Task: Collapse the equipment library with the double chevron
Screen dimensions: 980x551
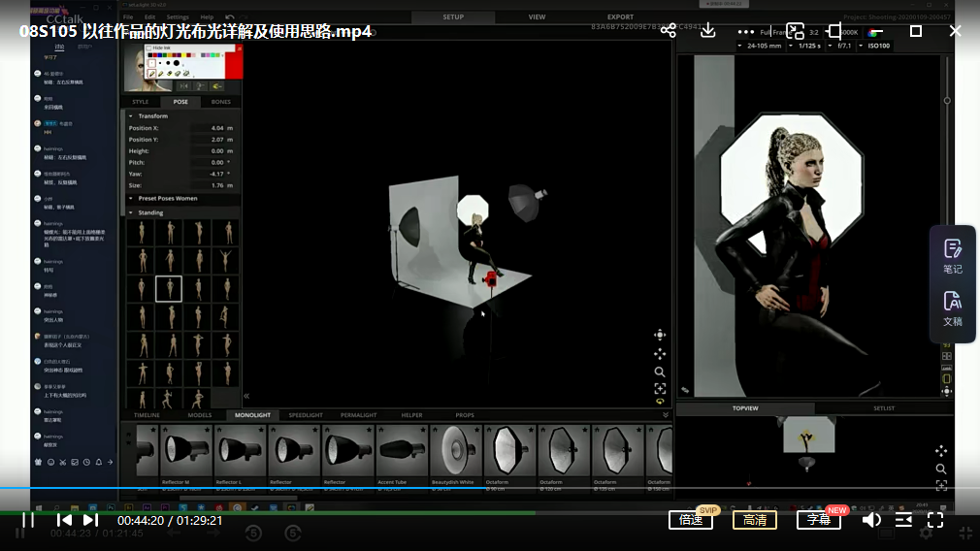Action: coord(666,415)
